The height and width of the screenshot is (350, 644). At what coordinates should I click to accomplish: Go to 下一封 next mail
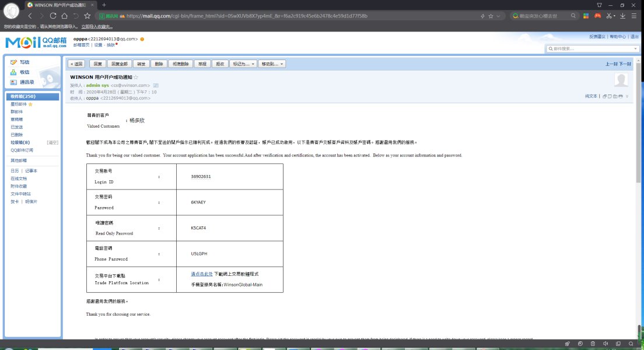point(625,64)
